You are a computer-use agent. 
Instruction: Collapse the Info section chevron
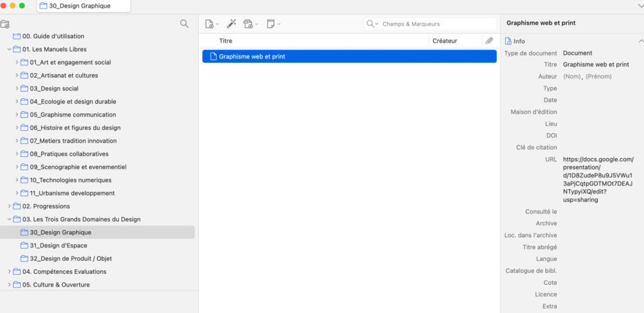640,41
